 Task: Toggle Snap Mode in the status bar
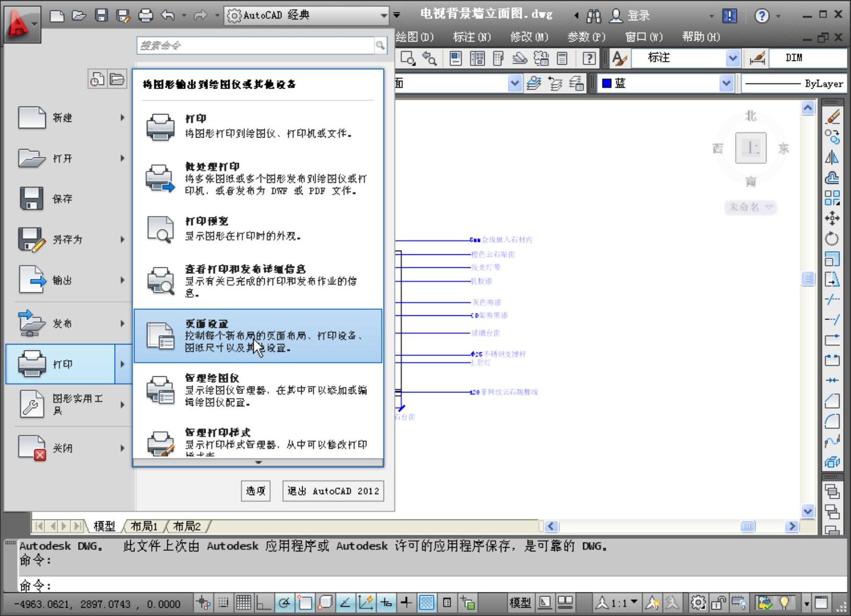(x=223, y=603)
